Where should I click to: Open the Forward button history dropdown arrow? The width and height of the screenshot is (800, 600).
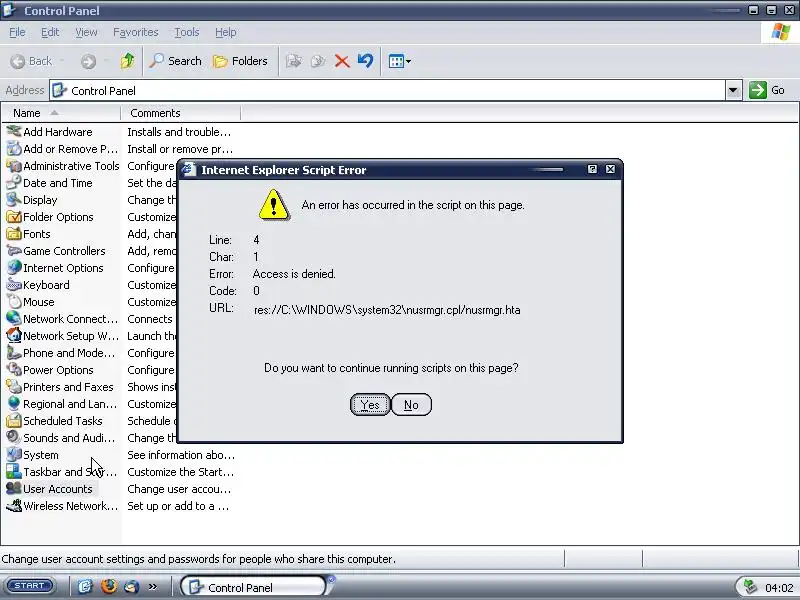[x=106, y=61]
